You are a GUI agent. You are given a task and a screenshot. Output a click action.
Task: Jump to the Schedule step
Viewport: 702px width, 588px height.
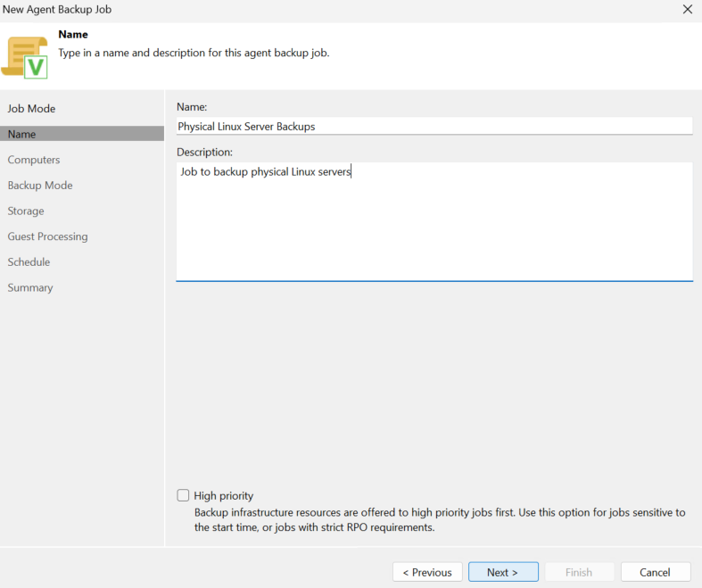pos(29,262)
